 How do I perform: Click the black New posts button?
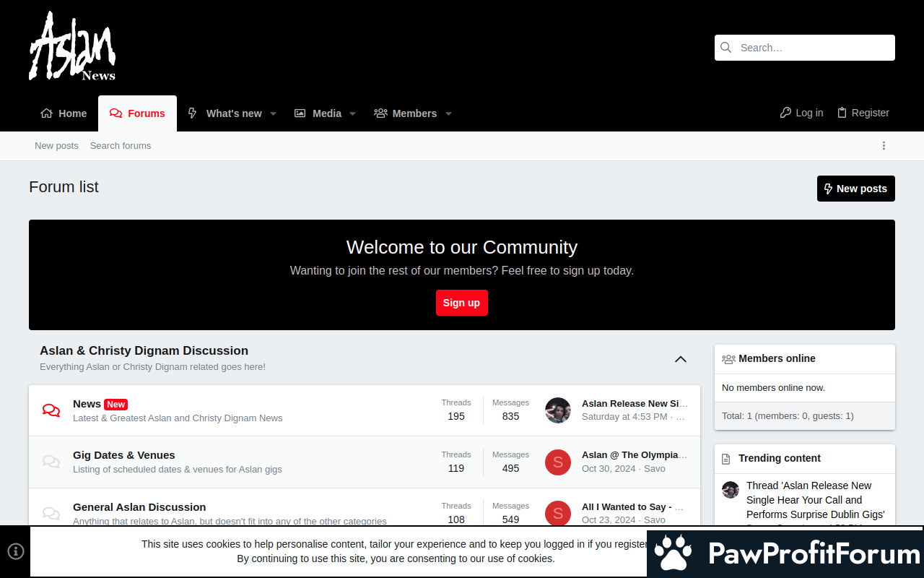click(x=856, y=189)
